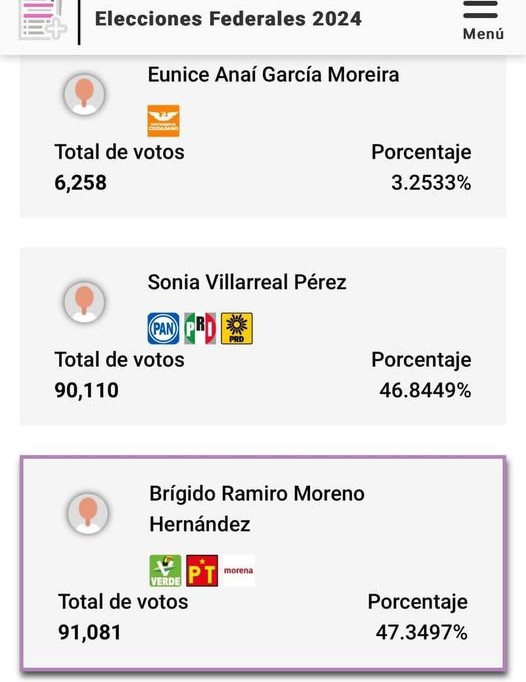Click the 3.2533% percentage value
The width and height of the screenshot is (526, 682).
pyautogui.click(x=431, y=183)
